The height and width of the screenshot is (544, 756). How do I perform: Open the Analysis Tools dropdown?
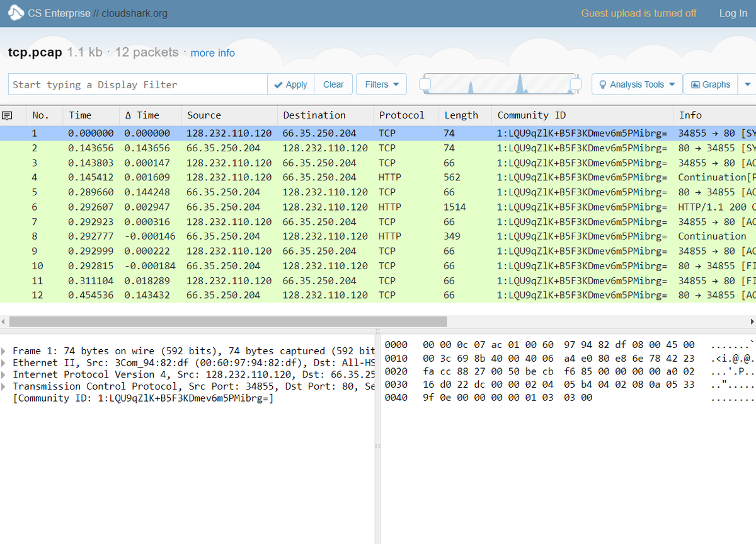point(636,84)
